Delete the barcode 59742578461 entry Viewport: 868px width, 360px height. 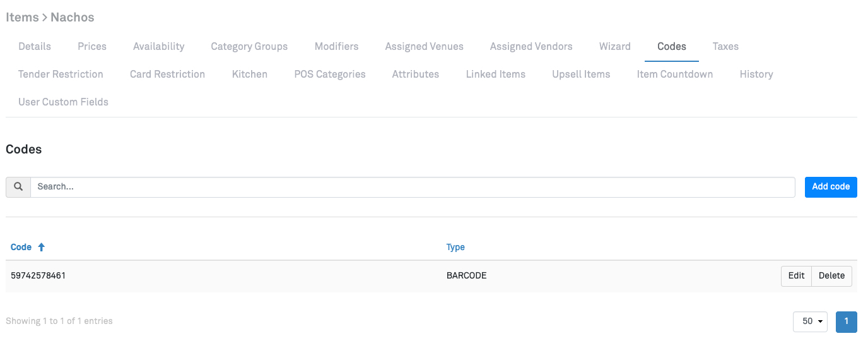pyautogui.click(x=831, y=276)
